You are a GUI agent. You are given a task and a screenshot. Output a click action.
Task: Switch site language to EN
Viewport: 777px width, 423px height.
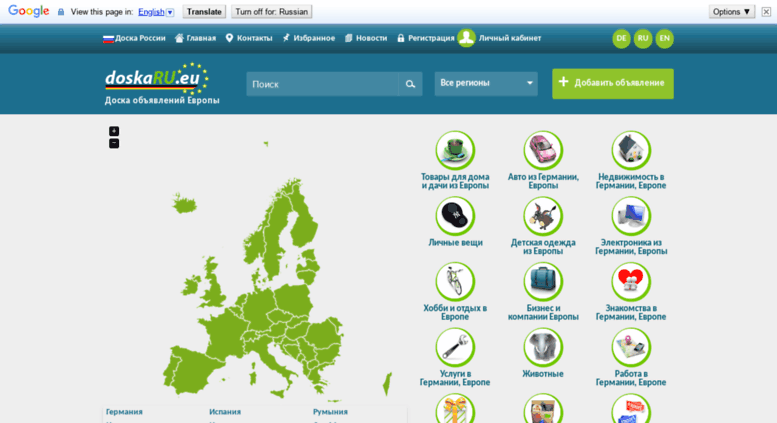[x=665, y=38]
